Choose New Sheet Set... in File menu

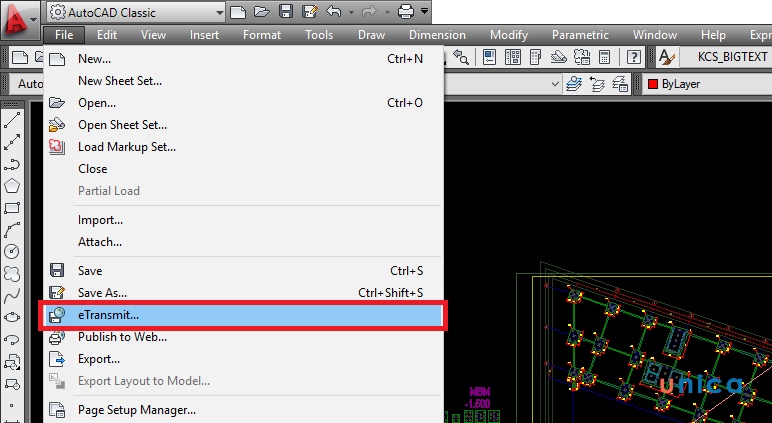(243, 81)
